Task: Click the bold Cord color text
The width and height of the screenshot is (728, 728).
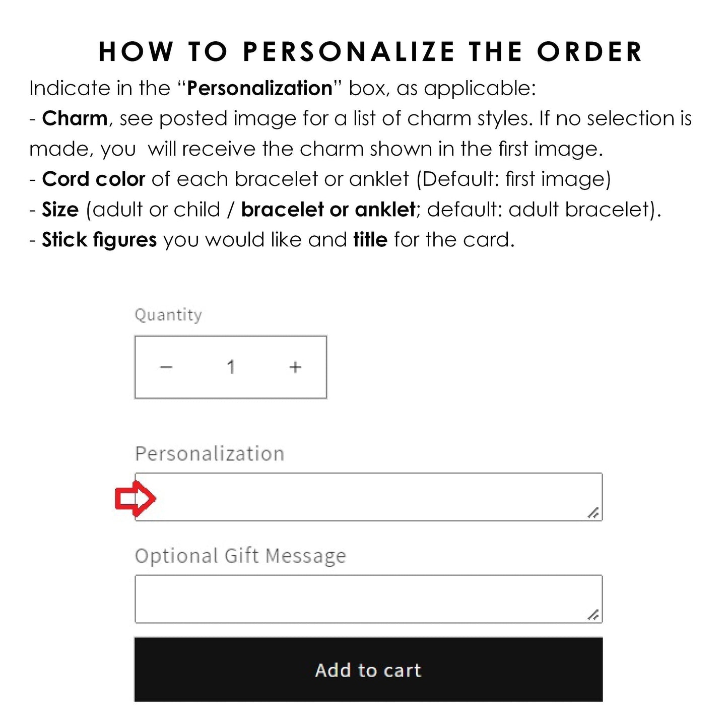Action: click(x=94, y=179)
